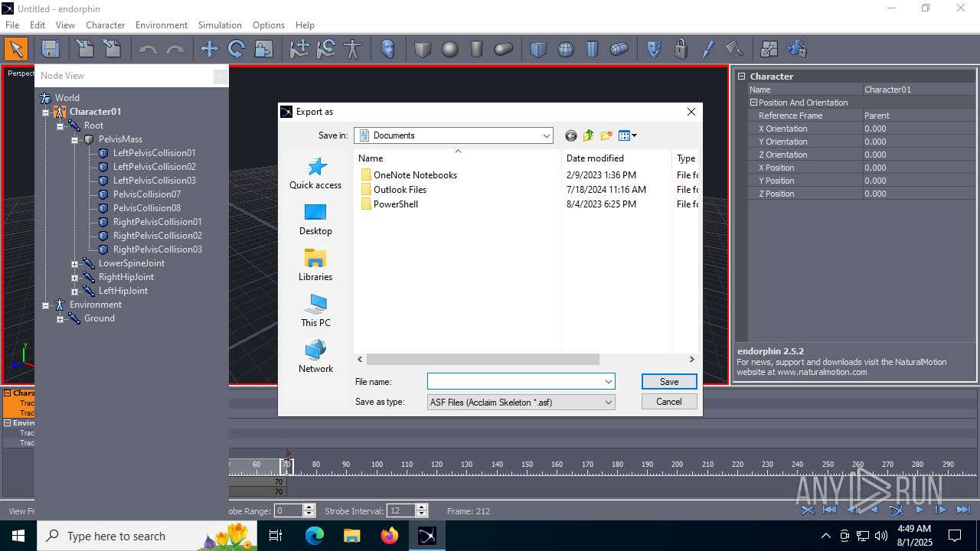
Task: Click the blue face mask toolbar icon
Action: click(388, 50)
